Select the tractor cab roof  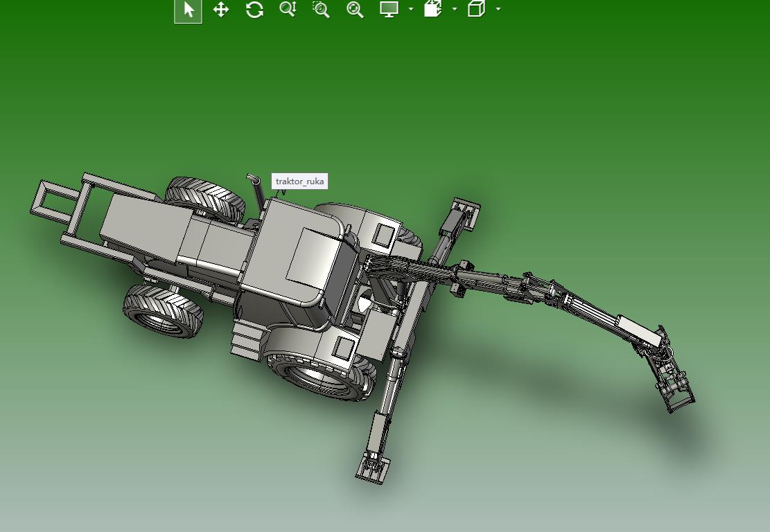(x=308, y=255)
